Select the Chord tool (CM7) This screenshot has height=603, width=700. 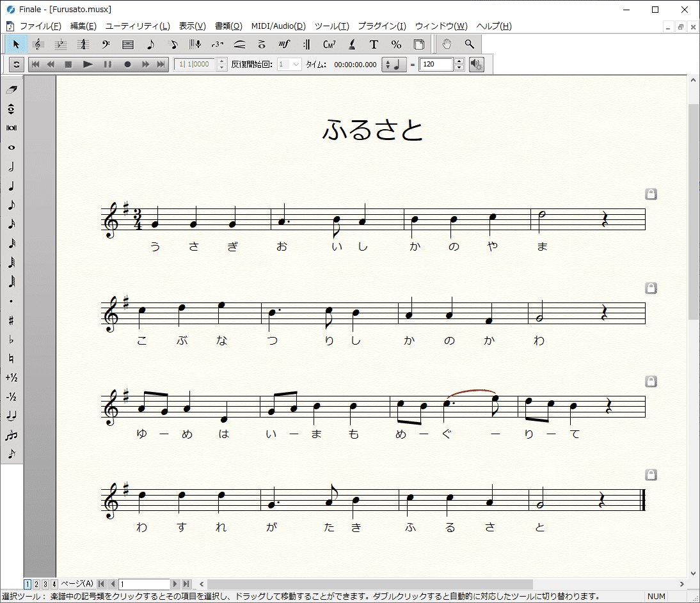pyautogui.click(x=329, y=44)
